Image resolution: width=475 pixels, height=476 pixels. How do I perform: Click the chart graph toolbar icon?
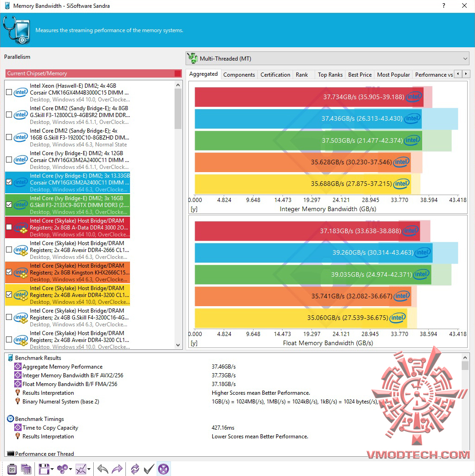tap(81, 469)
